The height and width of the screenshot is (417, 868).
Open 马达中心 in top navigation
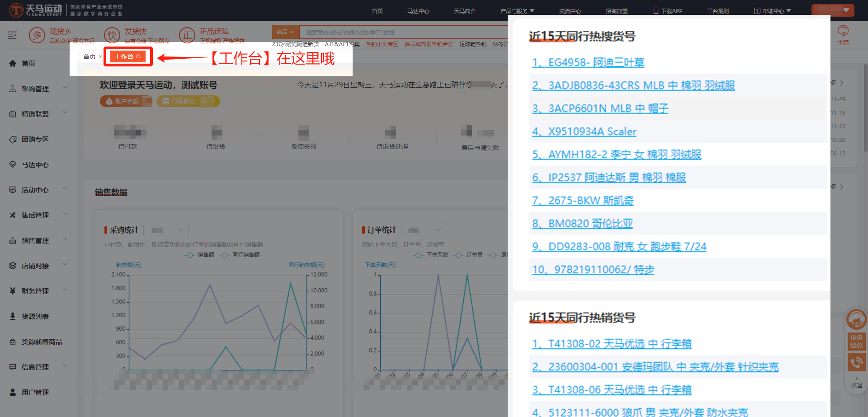click(418, 11)
